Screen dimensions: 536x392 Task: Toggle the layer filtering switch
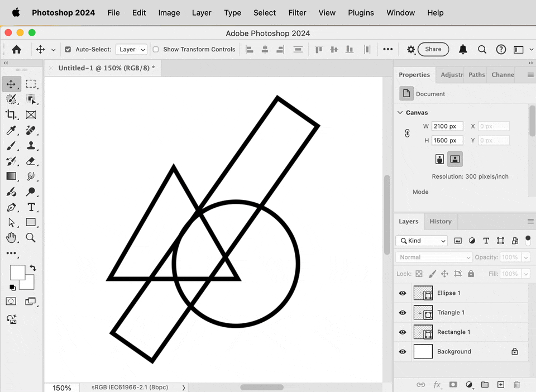(528, 240)
